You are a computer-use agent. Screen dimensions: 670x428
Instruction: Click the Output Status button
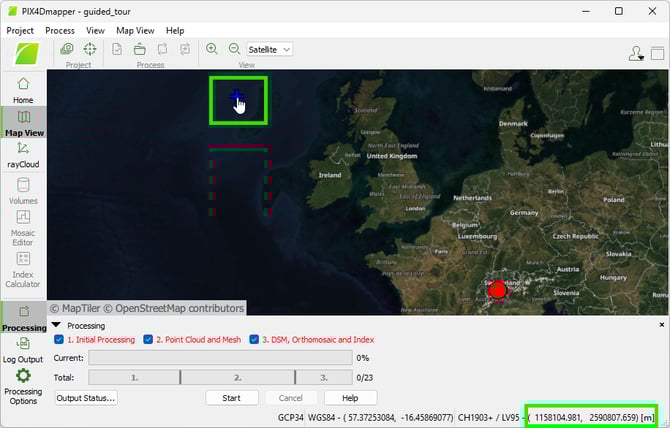86,398
